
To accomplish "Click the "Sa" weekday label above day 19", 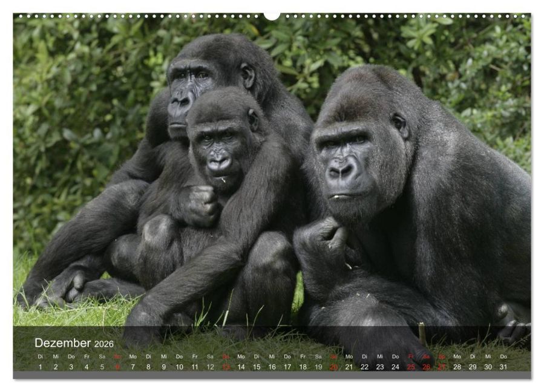I will coord(318,356).
